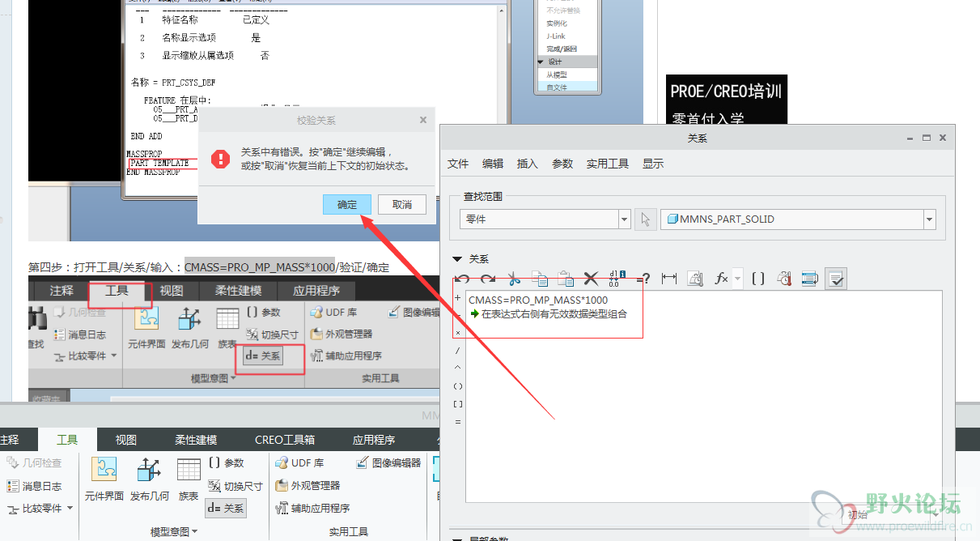
Task: Insert parameter name with brackets icon
Action: (758, 279)
